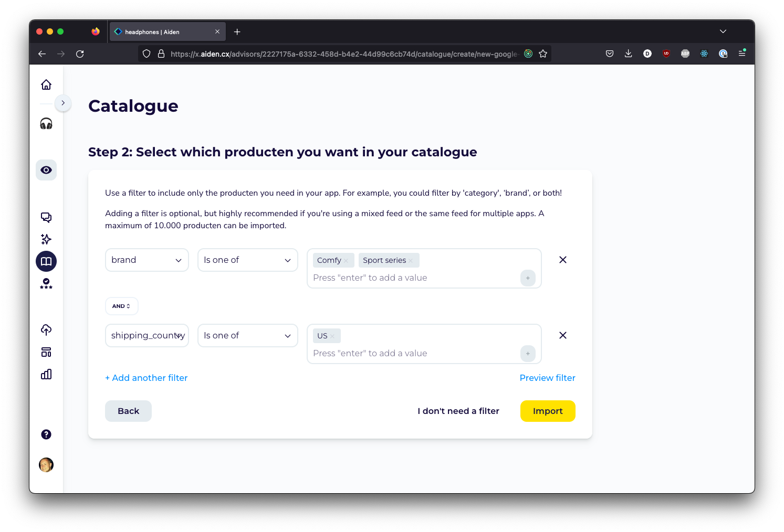Viewport: 784px width, 532px height.
Task: Delete the brand filter row
Action: (x=563, y=260)
